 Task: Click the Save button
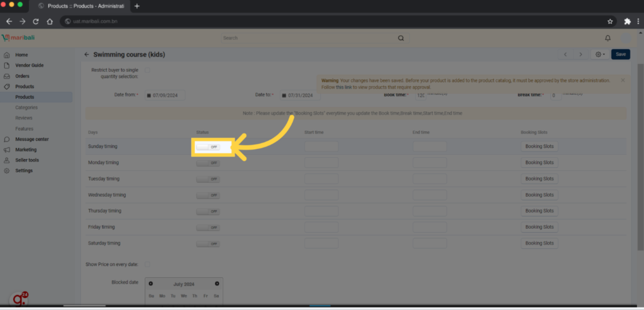620,55
